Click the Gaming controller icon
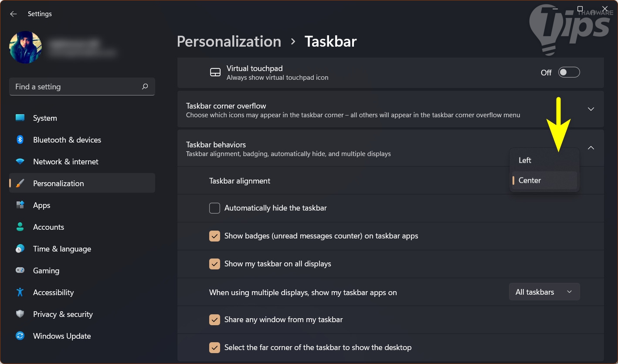The image size is (618, 364). tap(20, 271)
